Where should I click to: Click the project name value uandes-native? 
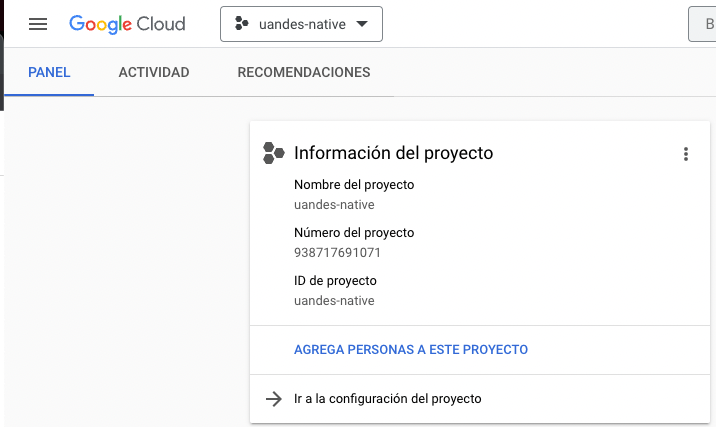(x=334, y=205)
